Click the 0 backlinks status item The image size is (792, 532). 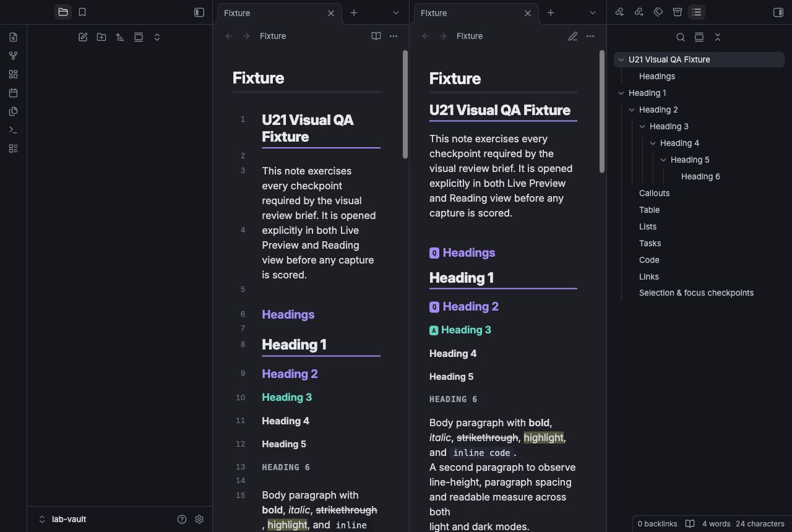[x=657, y=524]
